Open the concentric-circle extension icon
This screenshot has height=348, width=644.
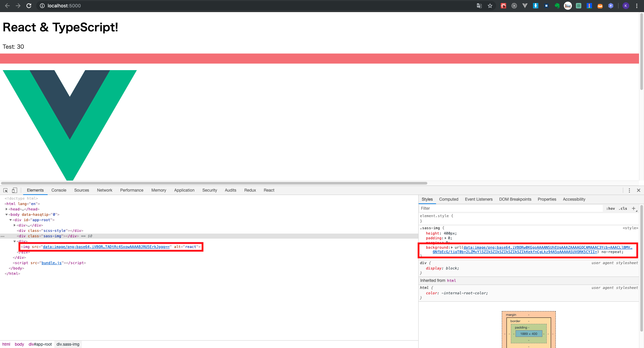coord(514,6)
